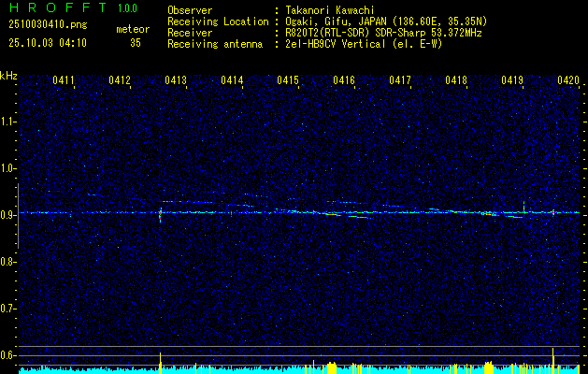Click the meteor count value 35
This screenshot has height=374, width=588.
[136, 42]
